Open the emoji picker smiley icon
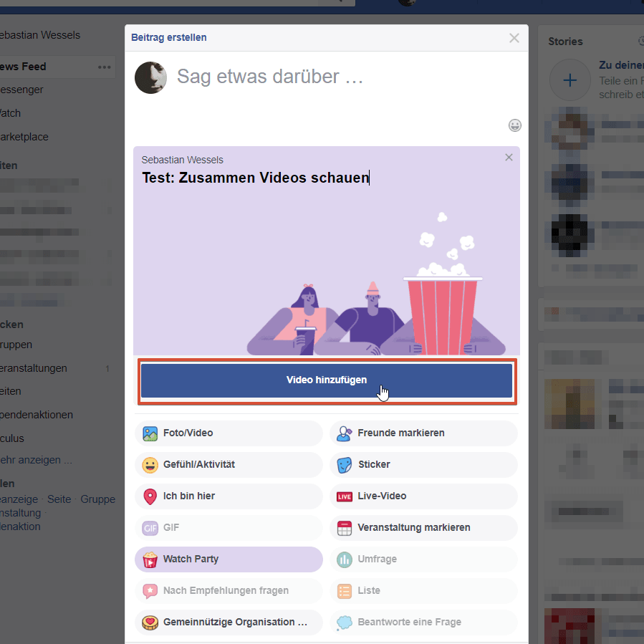 pyautogui.click(x=514, y=125)
